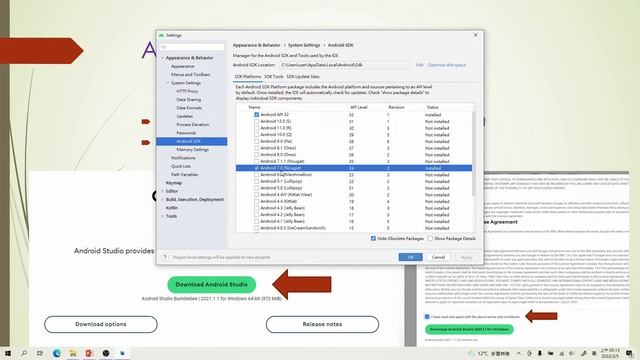Screen dimensions: 640x360
Task: Click Optimize disk space link
Action: 447,65
